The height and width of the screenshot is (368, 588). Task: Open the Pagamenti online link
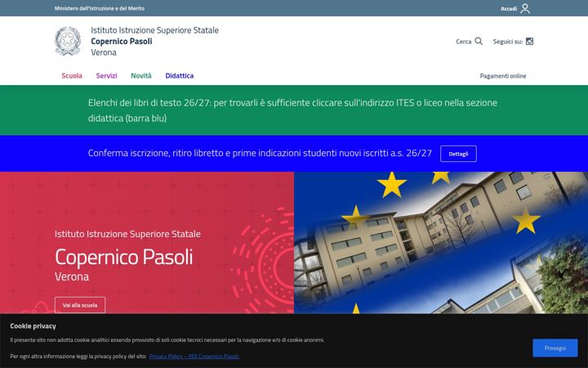tap(503, 76)
